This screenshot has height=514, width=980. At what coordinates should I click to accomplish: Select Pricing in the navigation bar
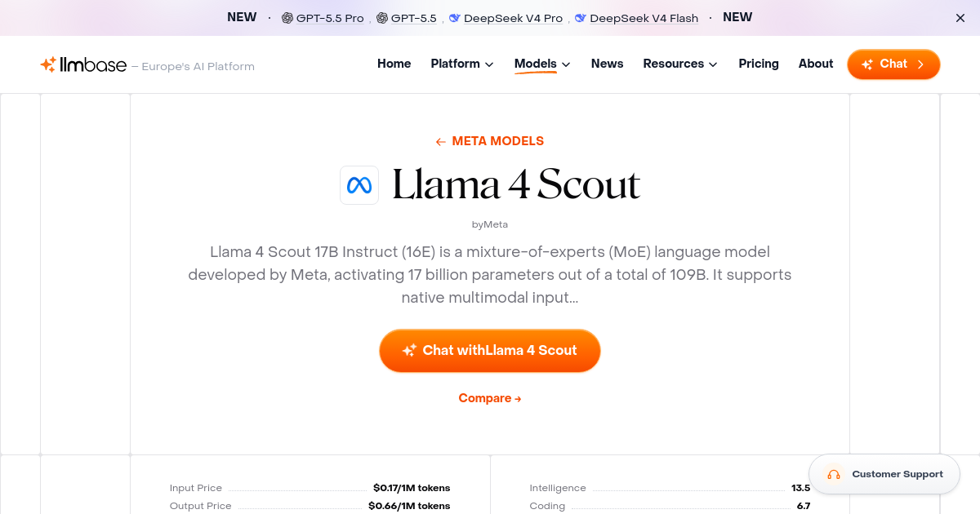759,64
